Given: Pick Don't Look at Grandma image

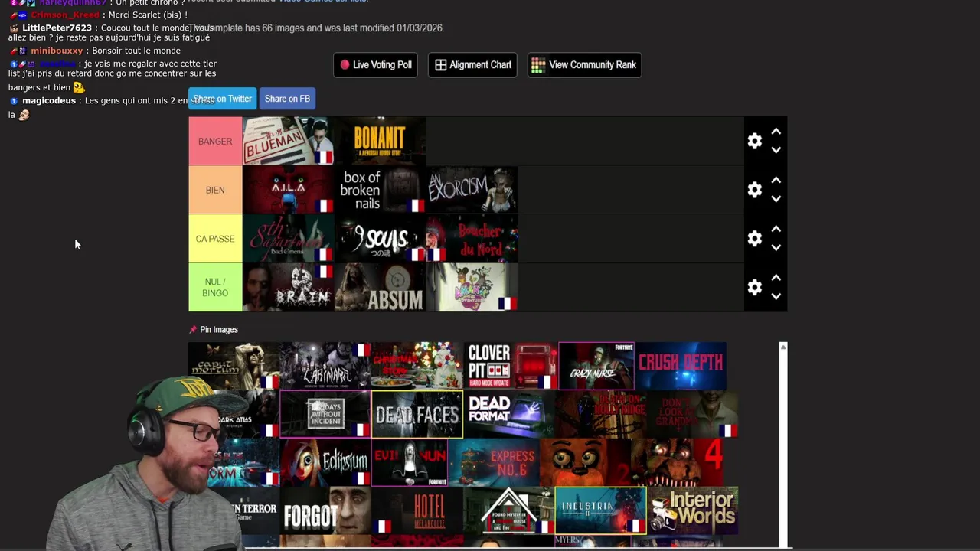Looking at the screenshot, I should [693, 414].
